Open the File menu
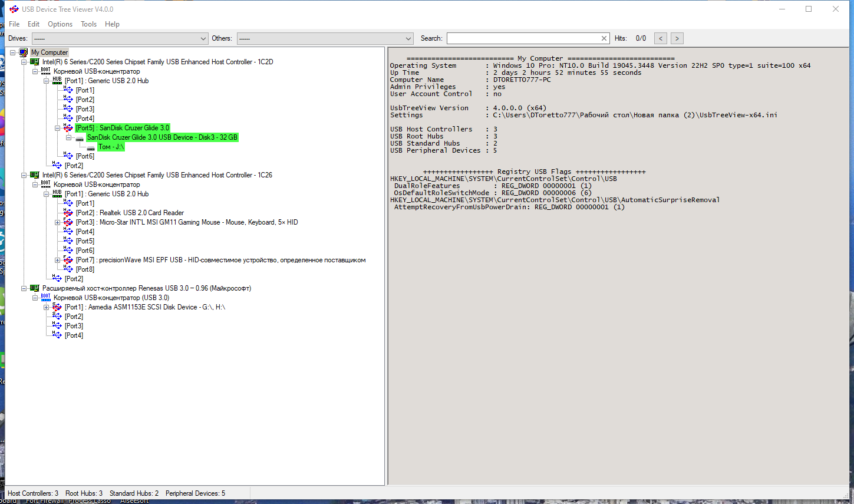 coord(14,24)
